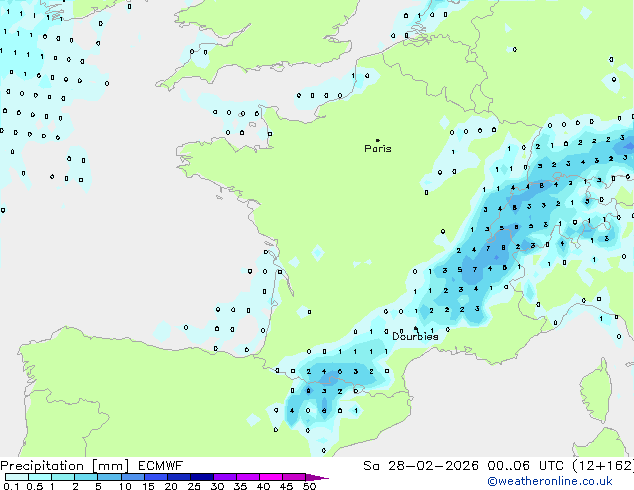
Task: Click the '25' legend scale value
Action: tap(194, 486)
